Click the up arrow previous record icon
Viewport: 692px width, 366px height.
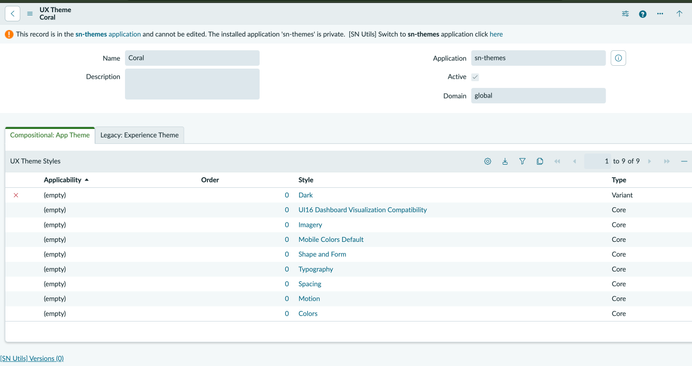pyautogui.click(x=679, y=14)
